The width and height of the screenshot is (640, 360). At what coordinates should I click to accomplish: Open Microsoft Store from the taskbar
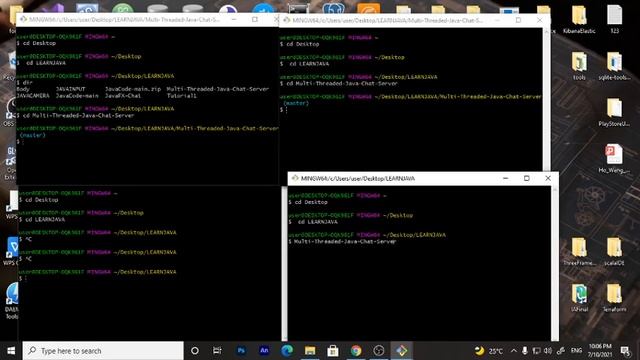(333, 351)
